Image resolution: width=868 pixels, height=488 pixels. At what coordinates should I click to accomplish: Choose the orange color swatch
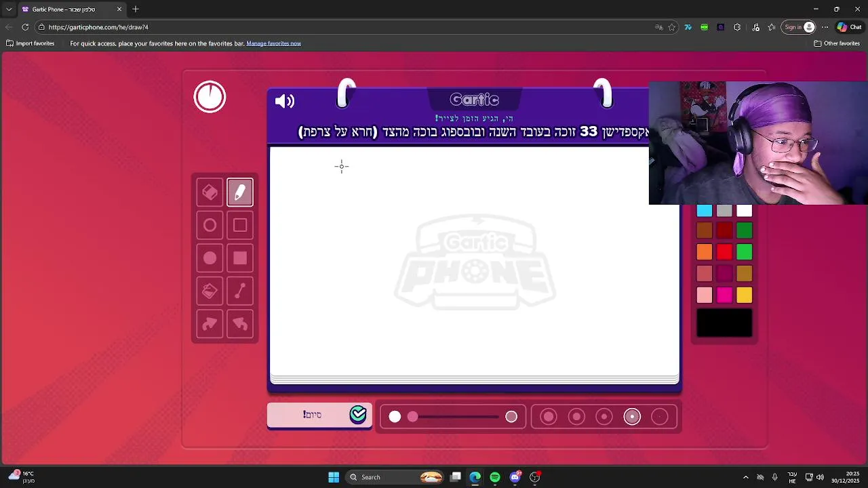705,252
